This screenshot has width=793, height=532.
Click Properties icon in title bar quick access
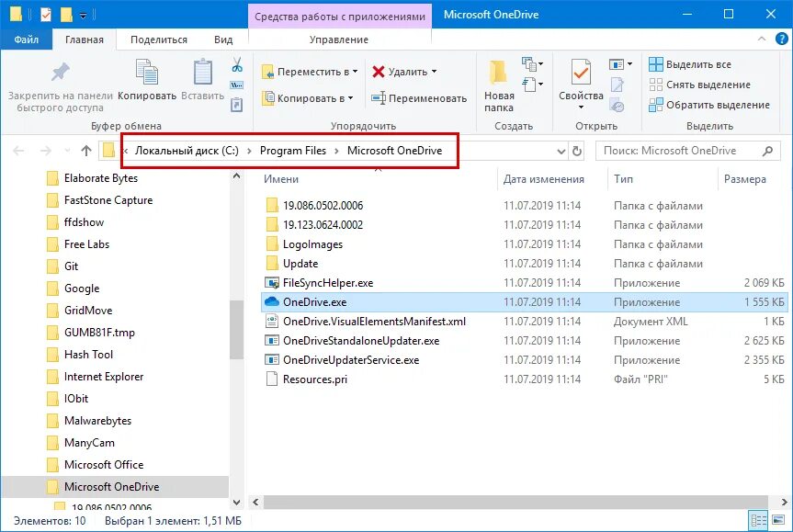(x=46, y=15)
